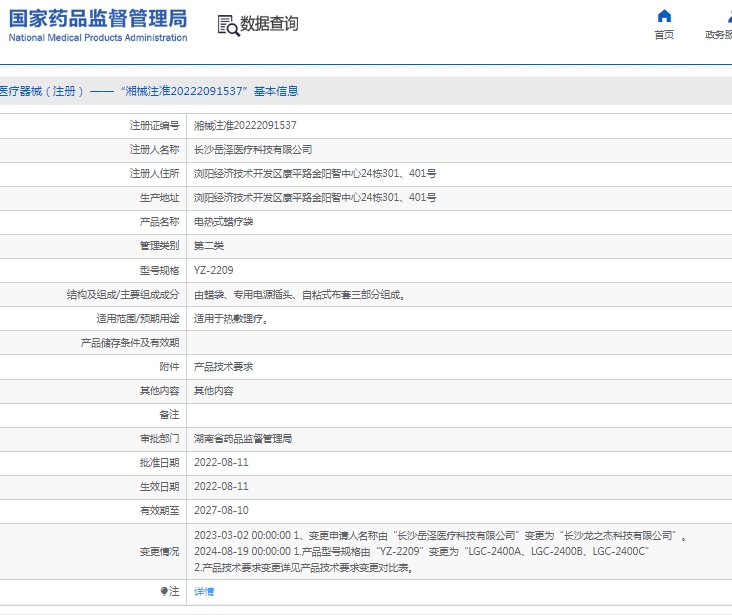Open 产品技术要求 in the 附件 row
This screenshot has width=732, height=615.
coord(223,367)
